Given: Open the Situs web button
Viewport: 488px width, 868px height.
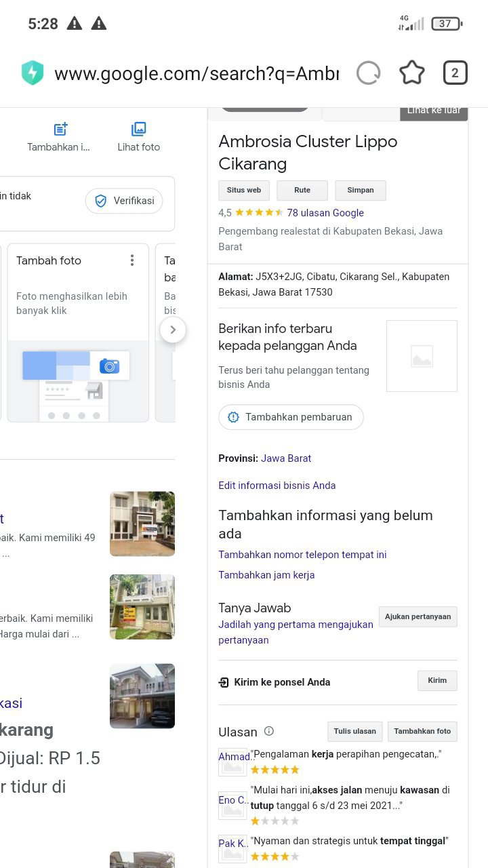Looking at the screenshot, I should pyautogui.click(x=244, y=191).
